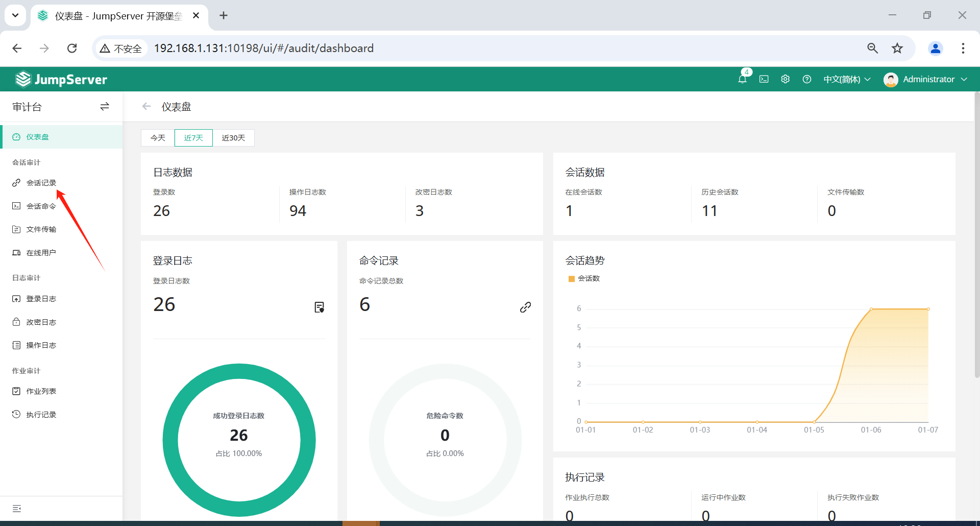
Task: Click the 执行记录 history icon in sidebar
Action: coord(16,414)
